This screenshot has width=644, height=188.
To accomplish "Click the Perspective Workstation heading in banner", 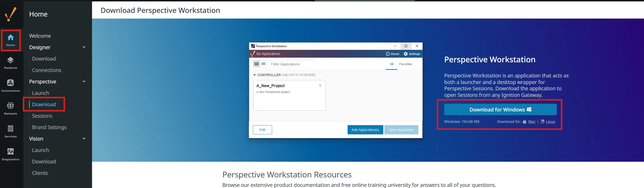I will 490,59.
